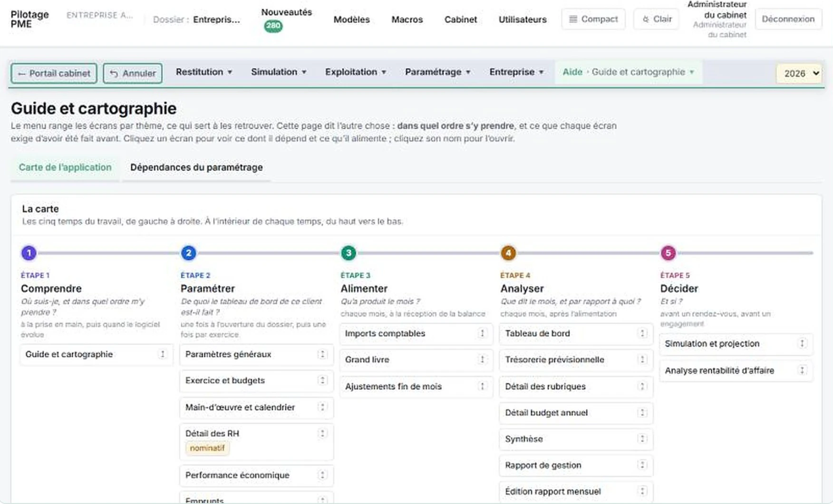Expand the Entreprise dropdown menu
The height and width of the screenshot is (504, 833).
516,72
